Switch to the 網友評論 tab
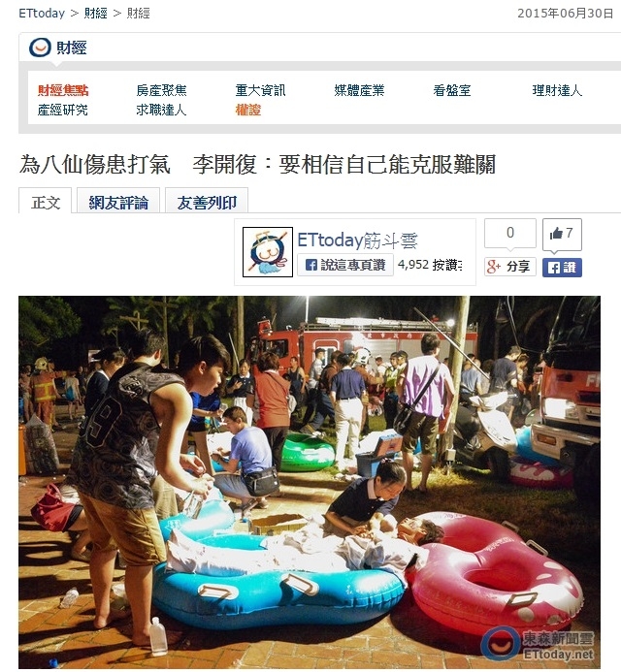The width and height of the screenshot is (621, 672). click(118, 203)
